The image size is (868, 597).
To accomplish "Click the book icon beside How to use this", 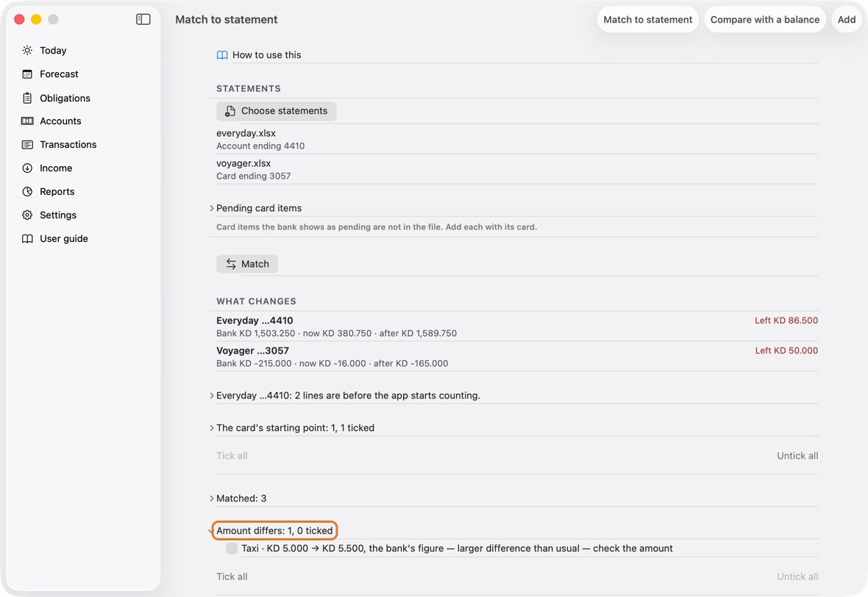I will pyautogui.click(x=222, y=55).
